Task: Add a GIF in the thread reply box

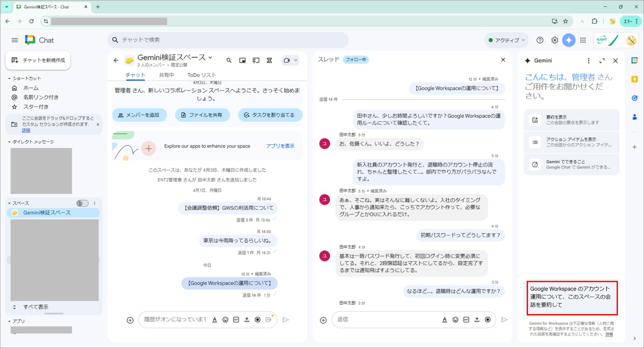Action: [466, 320]
